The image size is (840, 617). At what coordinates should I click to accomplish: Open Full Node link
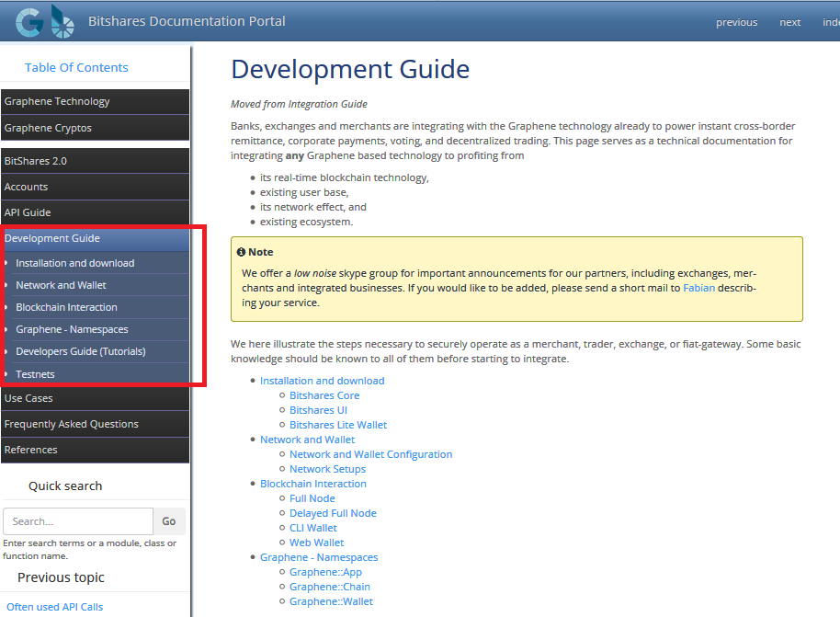click(312, 498)
